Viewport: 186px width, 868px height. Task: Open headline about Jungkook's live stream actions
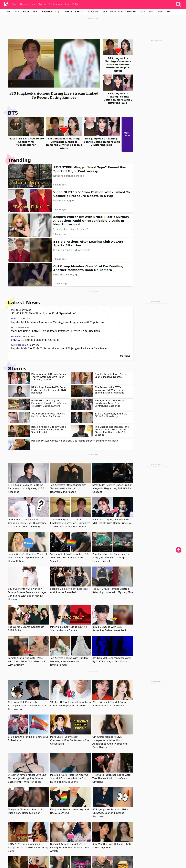coord(54,95)
